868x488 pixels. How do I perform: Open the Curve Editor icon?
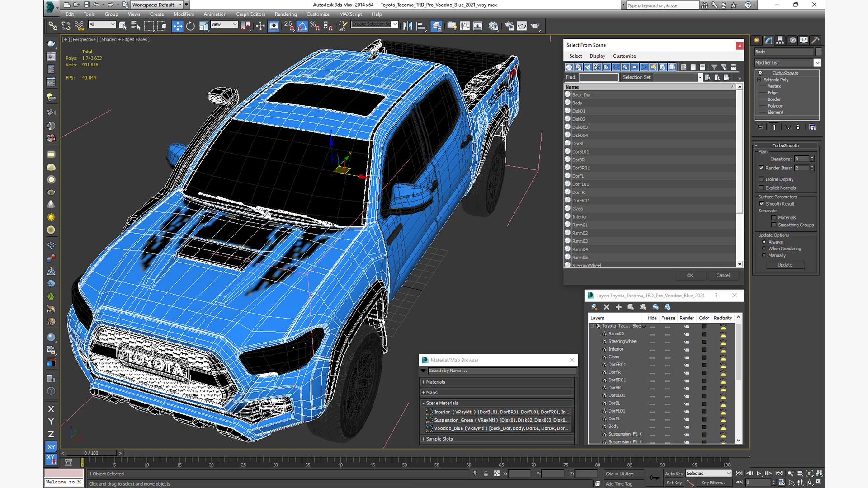[465, 26]
